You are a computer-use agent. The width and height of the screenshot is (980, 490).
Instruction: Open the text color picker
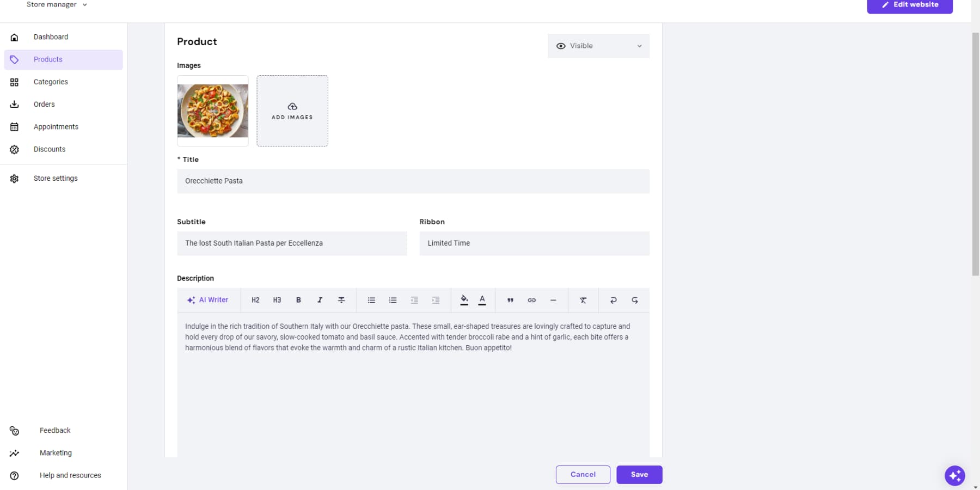tap(482, 300)
